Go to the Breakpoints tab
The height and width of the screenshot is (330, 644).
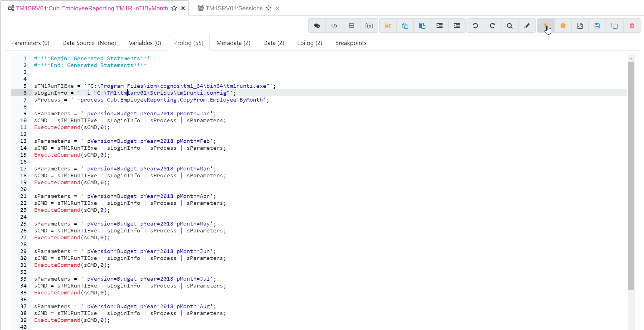(351, 43)
